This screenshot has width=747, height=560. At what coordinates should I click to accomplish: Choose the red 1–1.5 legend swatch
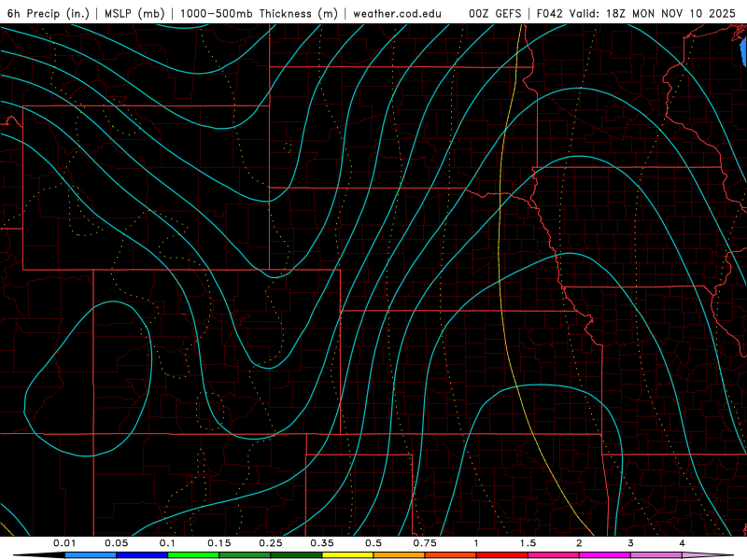[502, 555]
